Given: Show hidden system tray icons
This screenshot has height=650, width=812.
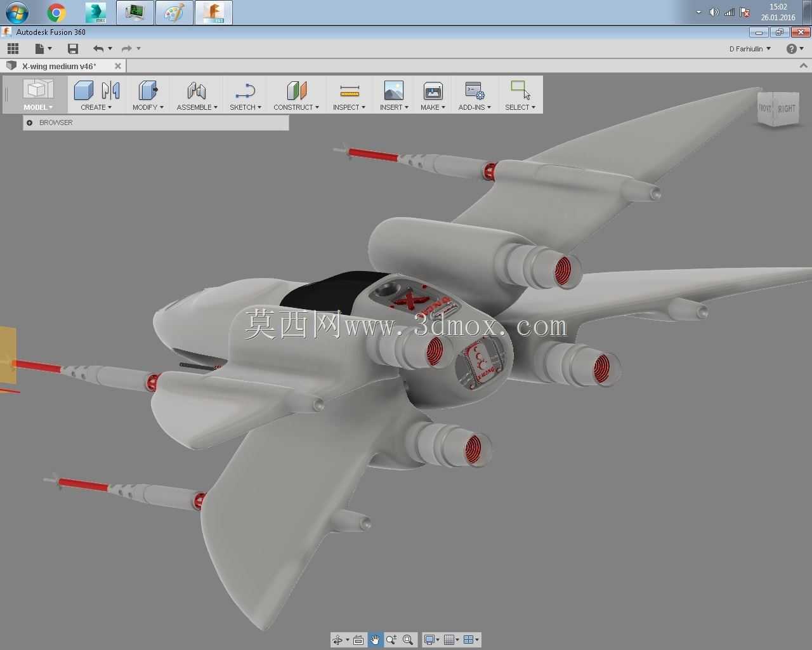Looking at the screenshot, I should [x=698, y=12].
